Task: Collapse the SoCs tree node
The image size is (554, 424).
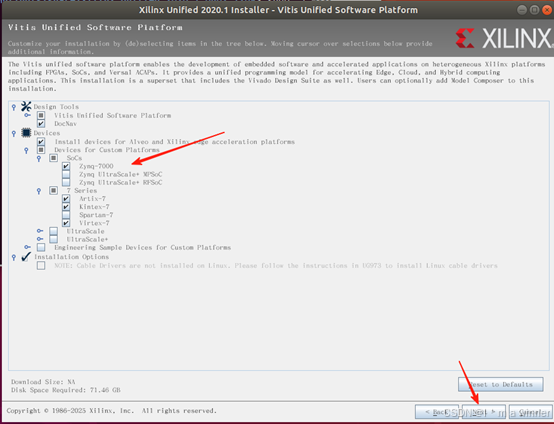Action: 39,159
